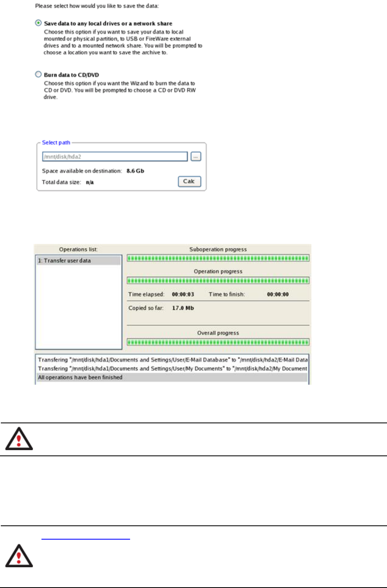Screen dimensions: 387x588
Task: Click the upper warning triangle icon
Action: (x=19, y=438)
